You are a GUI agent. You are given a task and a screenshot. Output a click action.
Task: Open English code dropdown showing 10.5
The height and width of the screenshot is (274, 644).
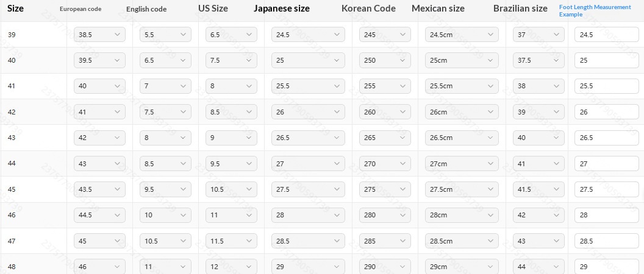tap(165, 241)
